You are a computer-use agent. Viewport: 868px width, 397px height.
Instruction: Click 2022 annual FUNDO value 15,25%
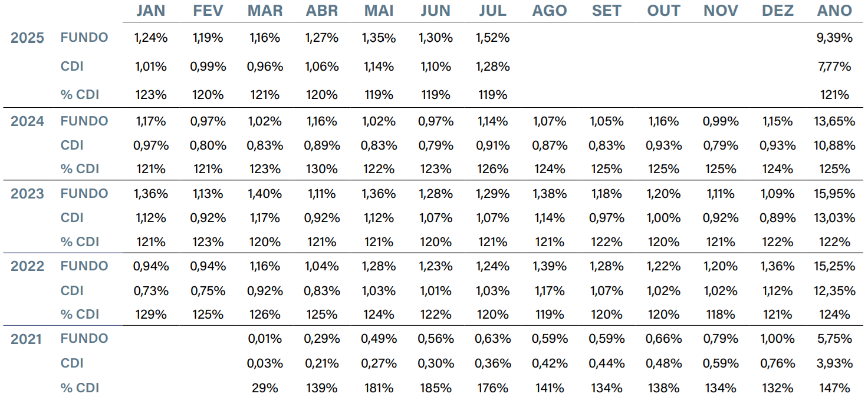pyautogui.click(x=833, y=266)
